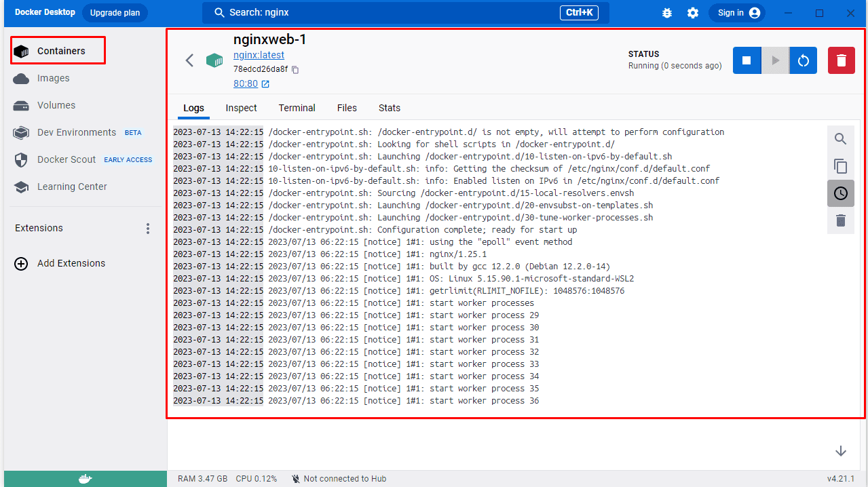Maximize the Docker Desktop window
The image size is (868, 487).
click(819, 13)
